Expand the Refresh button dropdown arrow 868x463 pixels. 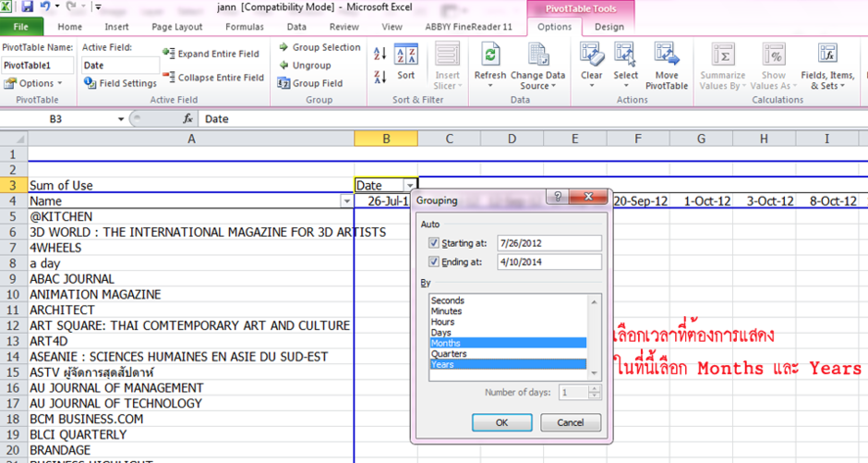[490, 86]
